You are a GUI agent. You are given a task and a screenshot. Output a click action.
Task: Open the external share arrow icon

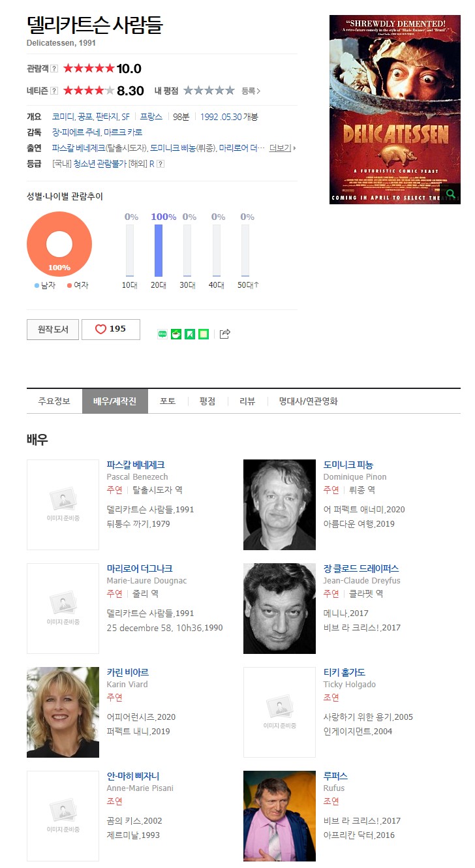(x=225, y=334)
